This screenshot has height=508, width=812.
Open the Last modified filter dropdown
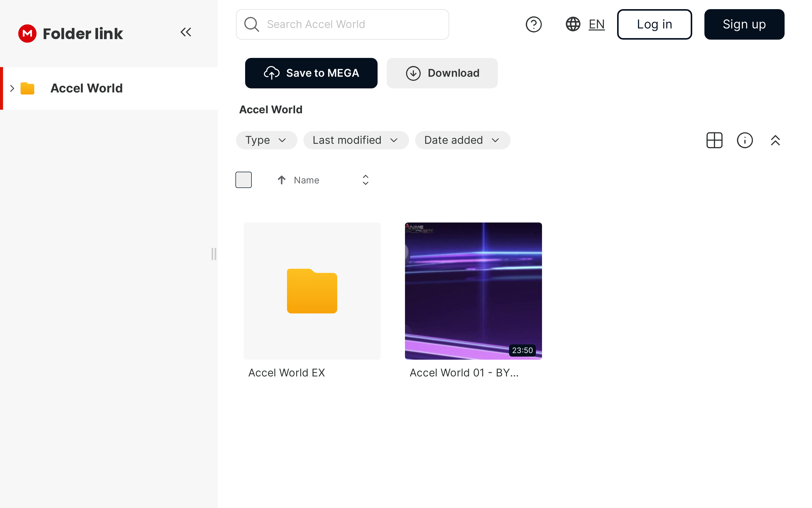(356, 140)
